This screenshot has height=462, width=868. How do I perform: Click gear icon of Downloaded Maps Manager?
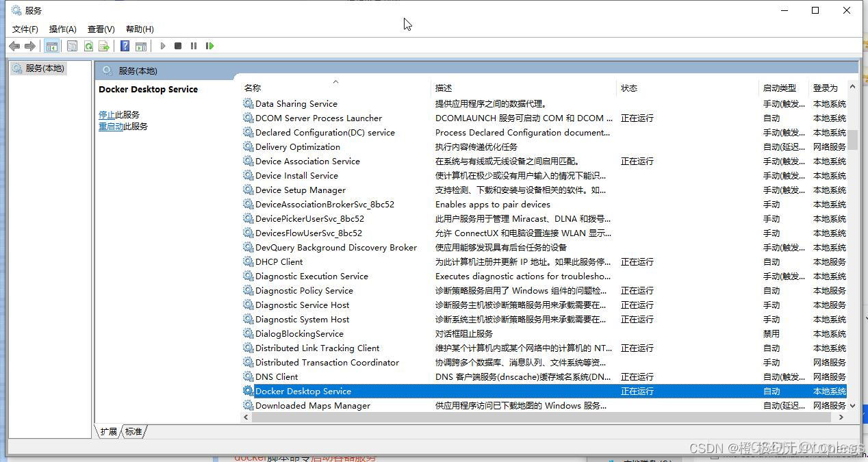(248, 405)
